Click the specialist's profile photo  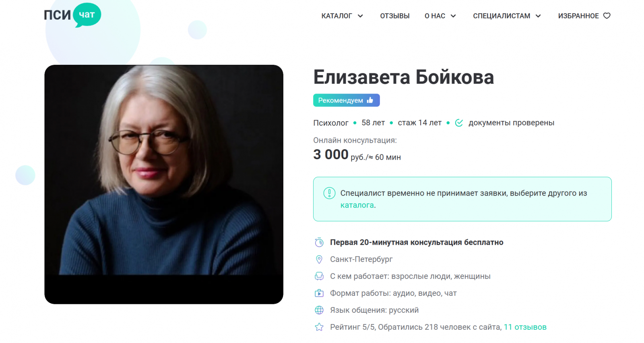164,184
